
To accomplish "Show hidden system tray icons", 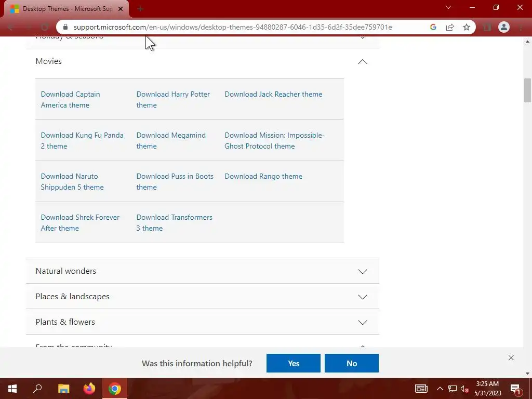I will click(440, 389).
